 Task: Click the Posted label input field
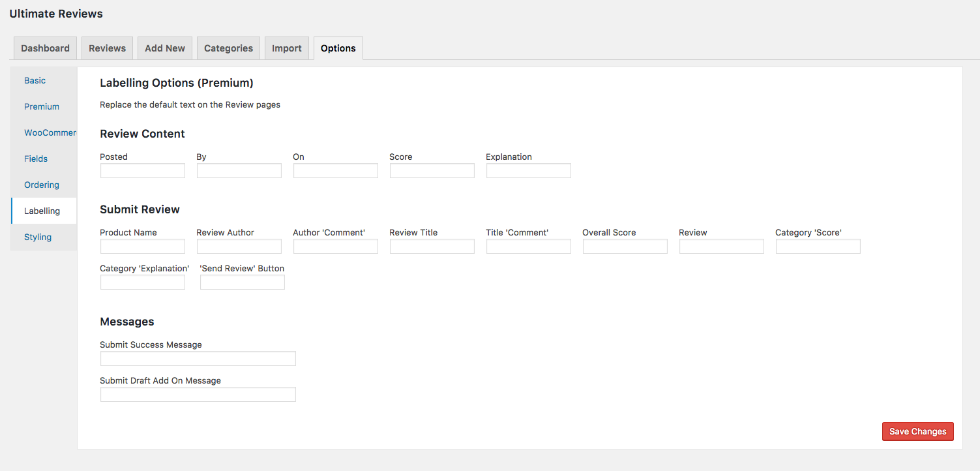tap(143, 171)
